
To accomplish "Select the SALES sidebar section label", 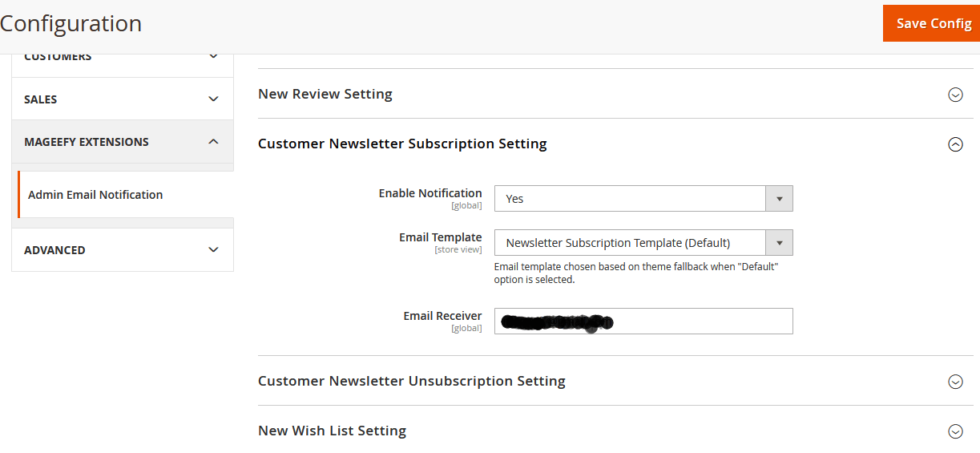I will pyautogui.click(x=41, y=99).
